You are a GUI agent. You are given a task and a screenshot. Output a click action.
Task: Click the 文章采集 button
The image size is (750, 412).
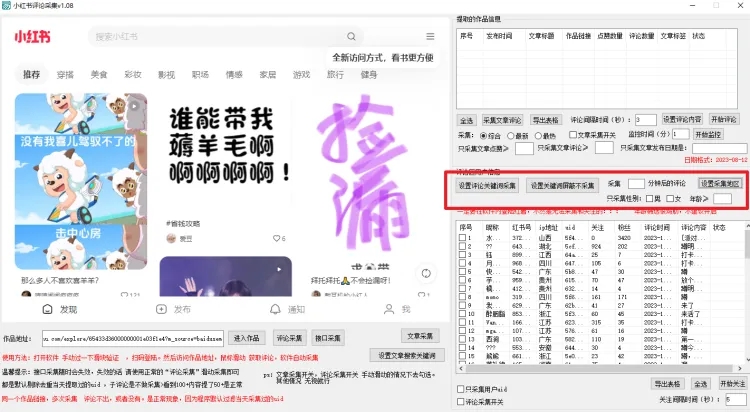pyautogui.click(x=420, y=336)
